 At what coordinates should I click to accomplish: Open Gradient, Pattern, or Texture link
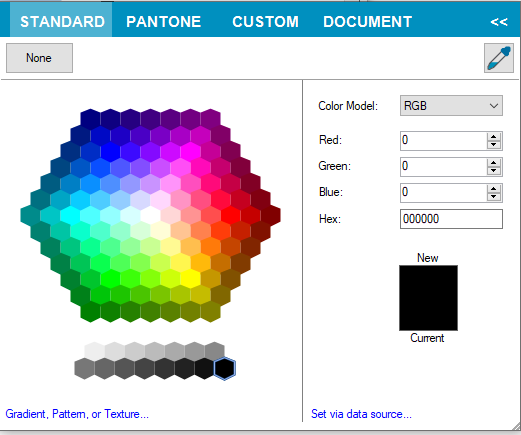pyautogui.click(x=77, y=414)
